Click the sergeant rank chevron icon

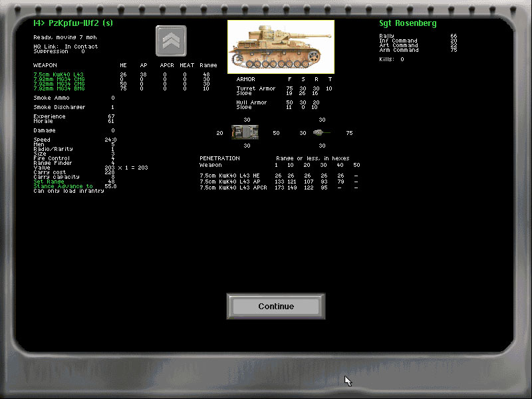click(x=171, y=41)
